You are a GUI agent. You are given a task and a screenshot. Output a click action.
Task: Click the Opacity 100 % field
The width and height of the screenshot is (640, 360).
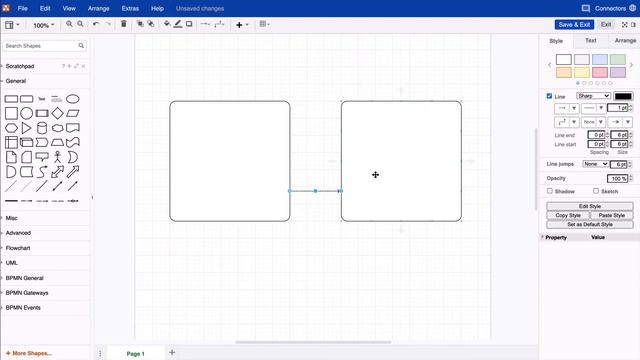click(617, 178)
